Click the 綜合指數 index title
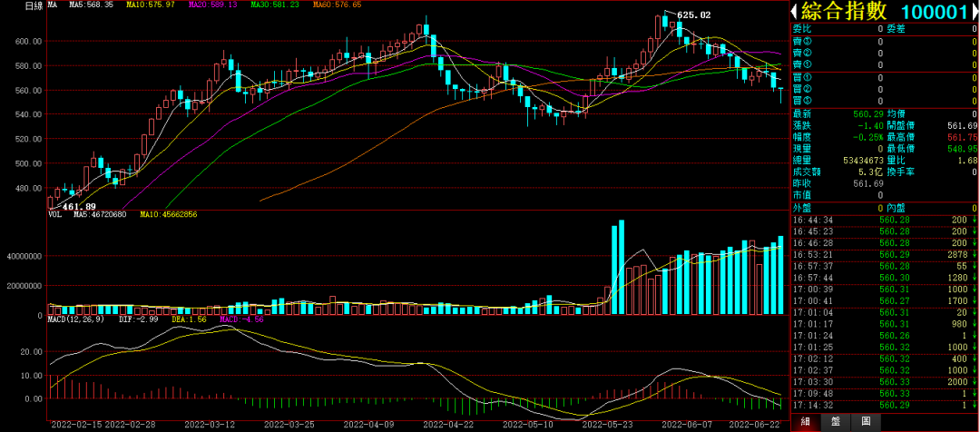Image resolution: width=980 pixels, height=432 pixels. coord(844,11)
